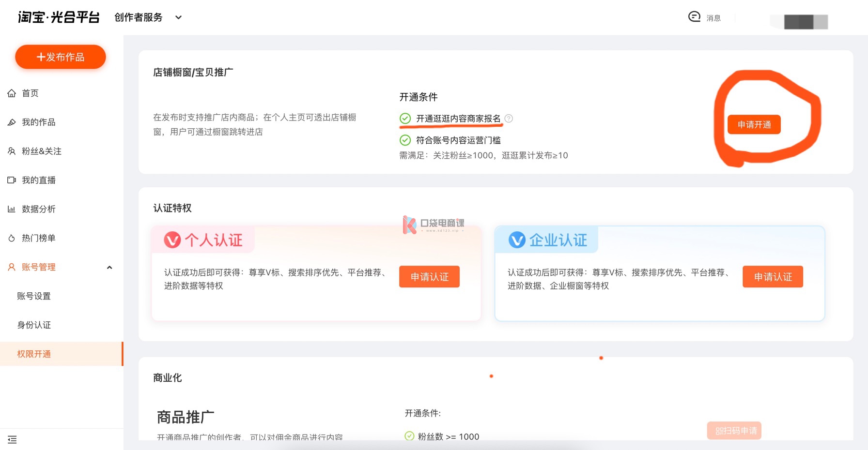Image resolution: width=868 pixels, height=450 pixels.
Task: Open 我的作品 in the sidebar
Action: coord(39,122)
